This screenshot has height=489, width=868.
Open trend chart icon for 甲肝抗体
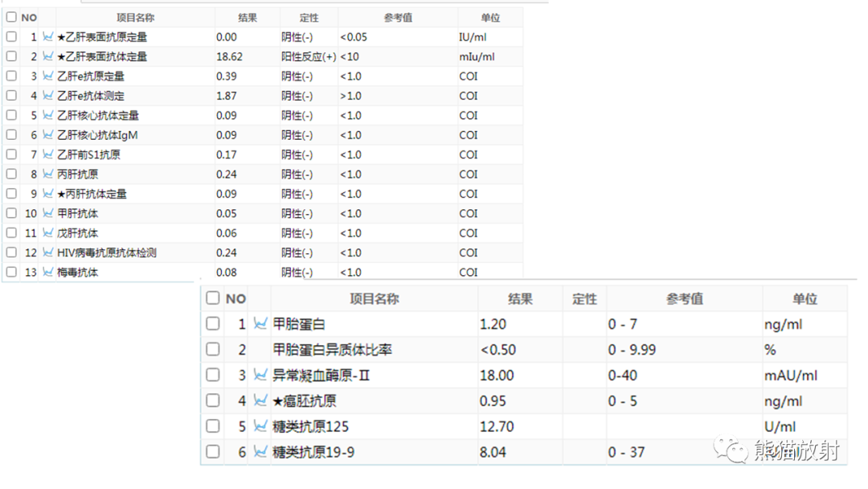48,213
